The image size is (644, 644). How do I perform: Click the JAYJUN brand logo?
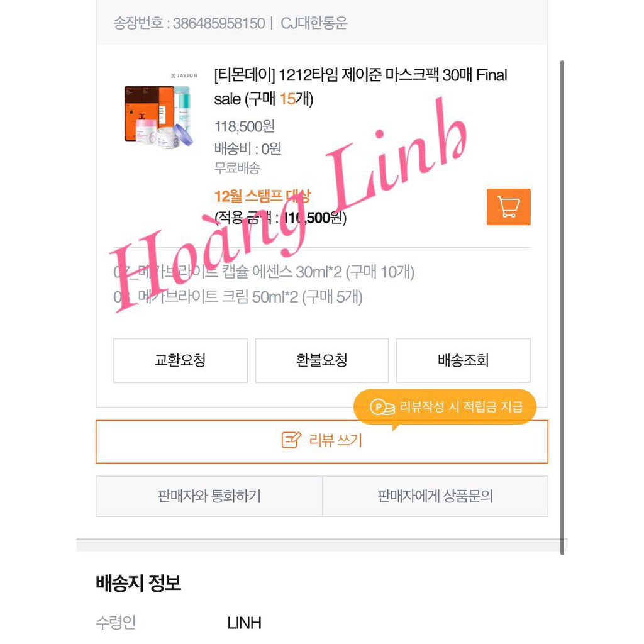[x=184, y=75]
